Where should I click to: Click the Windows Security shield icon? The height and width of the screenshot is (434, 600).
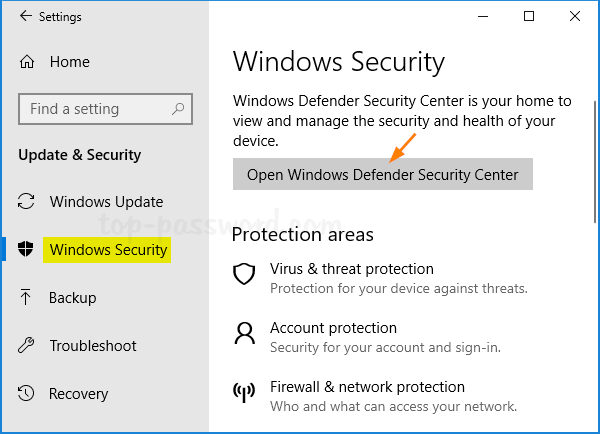point(27,250)
